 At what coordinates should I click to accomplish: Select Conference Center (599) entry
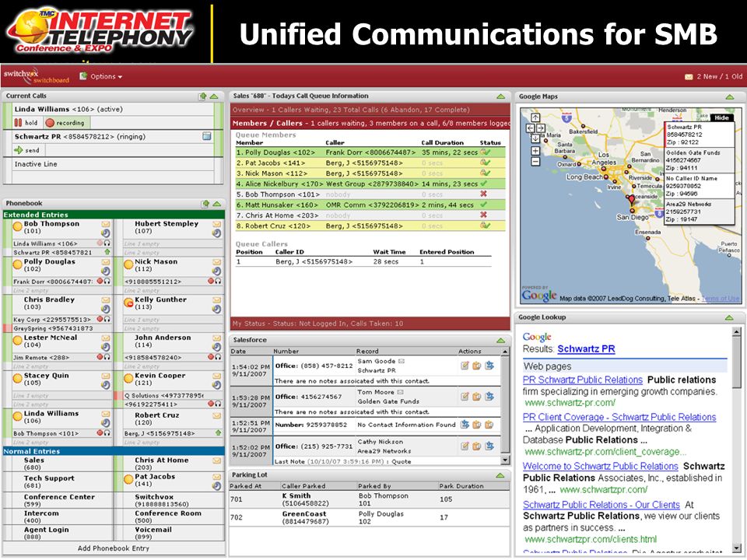[58, 500]
